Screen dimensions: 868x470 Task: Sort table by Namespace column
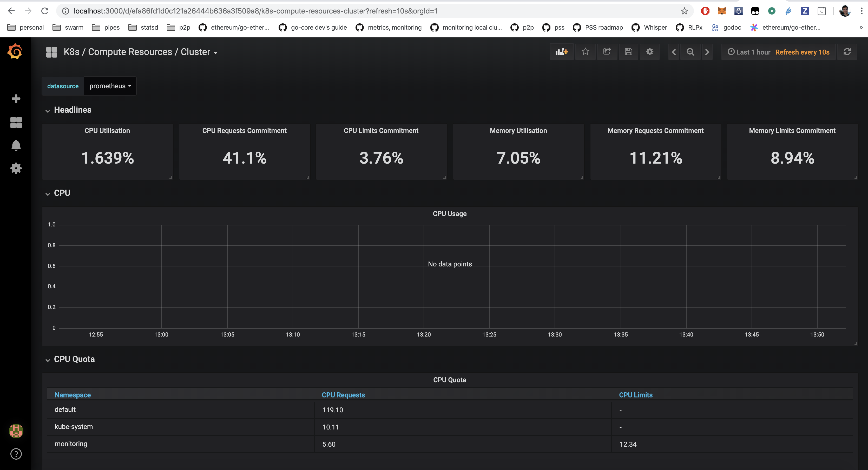tap(73, 395)
